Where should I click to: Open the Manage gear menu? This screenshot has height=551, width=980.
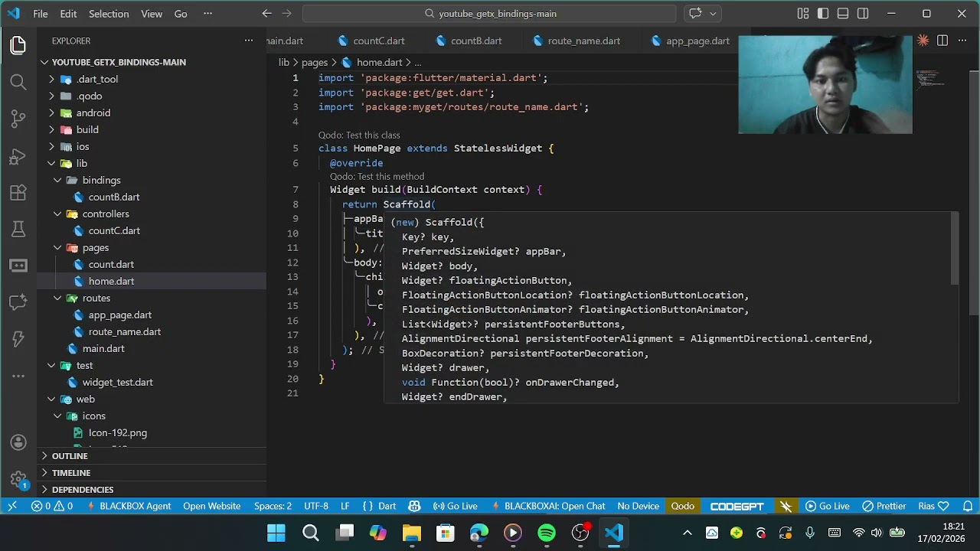(x=18, y=480)
